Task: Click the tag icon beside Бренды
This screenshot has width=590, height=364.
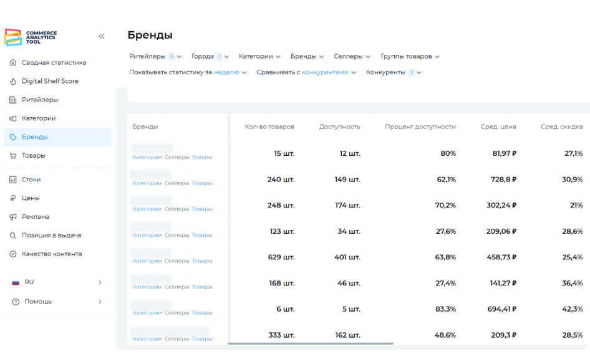Action: pos(13,137)
